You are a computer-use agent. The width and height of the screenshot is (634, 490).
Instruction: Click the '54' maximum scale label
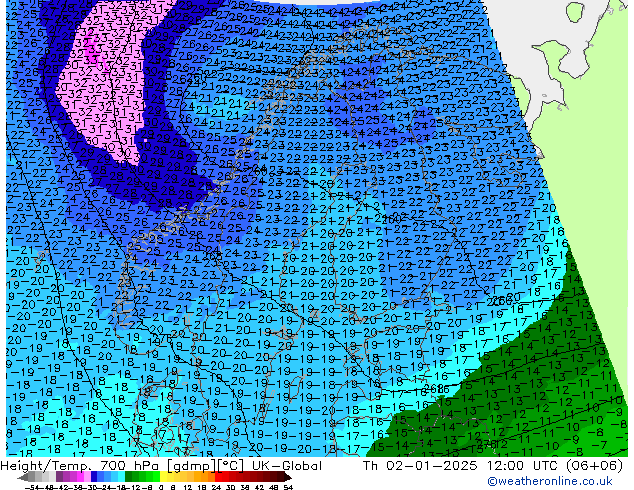pos(288,488)
